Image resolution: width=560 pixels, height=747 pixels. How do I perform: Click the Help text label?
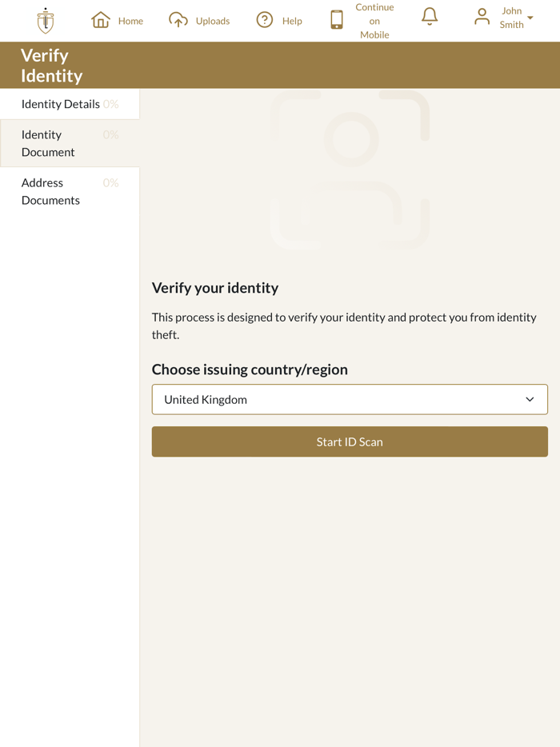[x=292, y=21]
